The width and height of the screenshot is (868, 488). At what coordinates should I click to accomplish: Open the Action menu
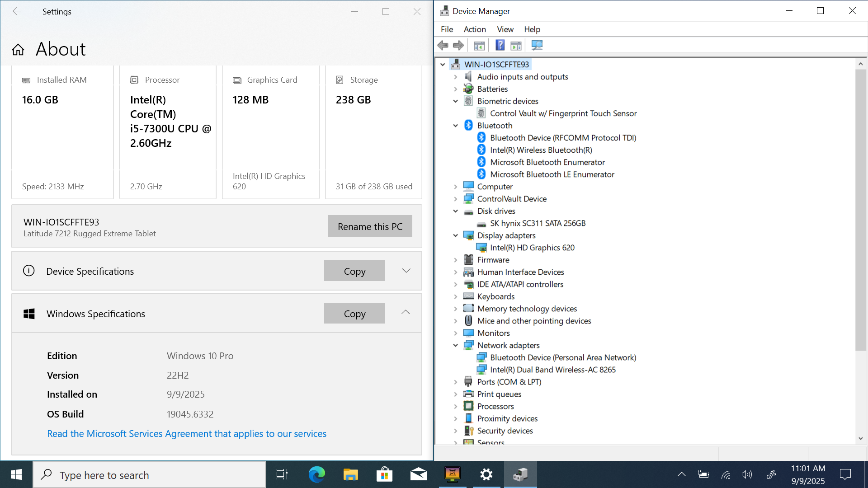click(475, 29)
